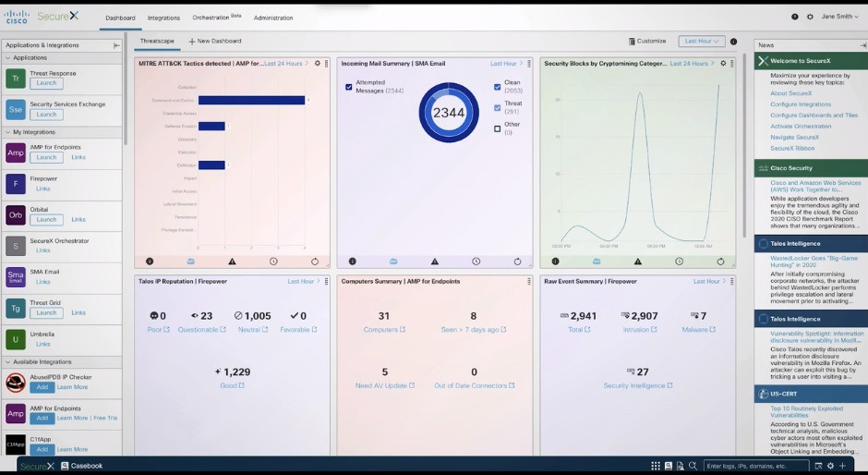Refresh the MITRE ATT&CK tile
This screenshot has width=868, height=475.
pyautogui.click(x=315, y=261)
